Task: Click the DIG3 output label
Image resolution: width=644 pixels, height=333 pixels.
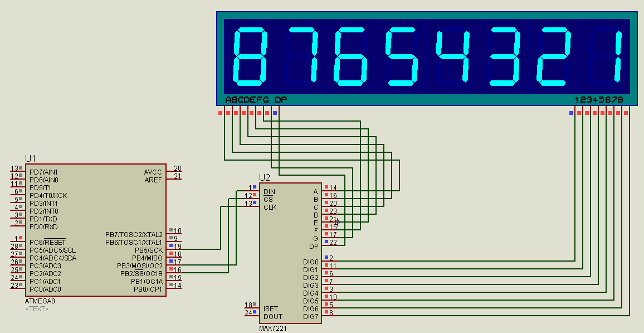Action: click(310, 286)
